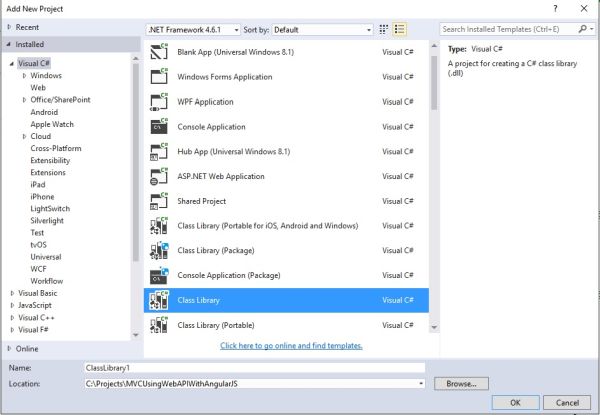600x415 pixels.
Task: Select the WCF category
Action: click(x=38, y=269)
